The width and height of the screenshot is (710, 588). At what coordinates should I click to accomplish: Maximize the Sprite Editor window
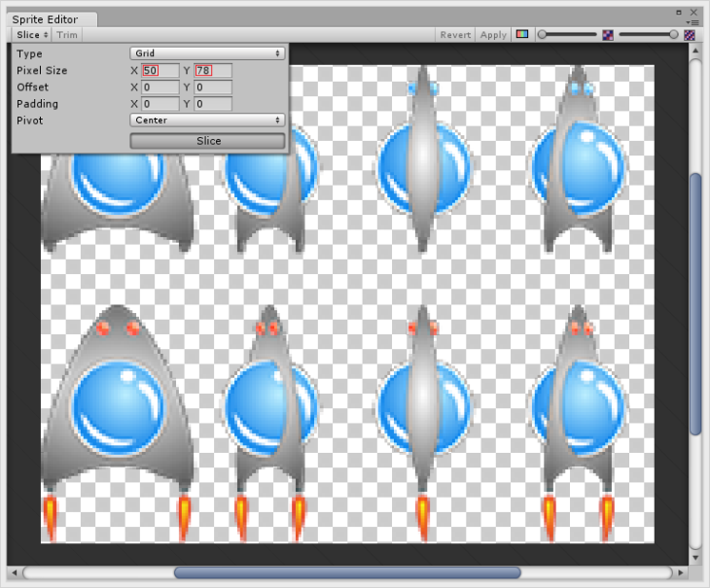tap(679, 13)
